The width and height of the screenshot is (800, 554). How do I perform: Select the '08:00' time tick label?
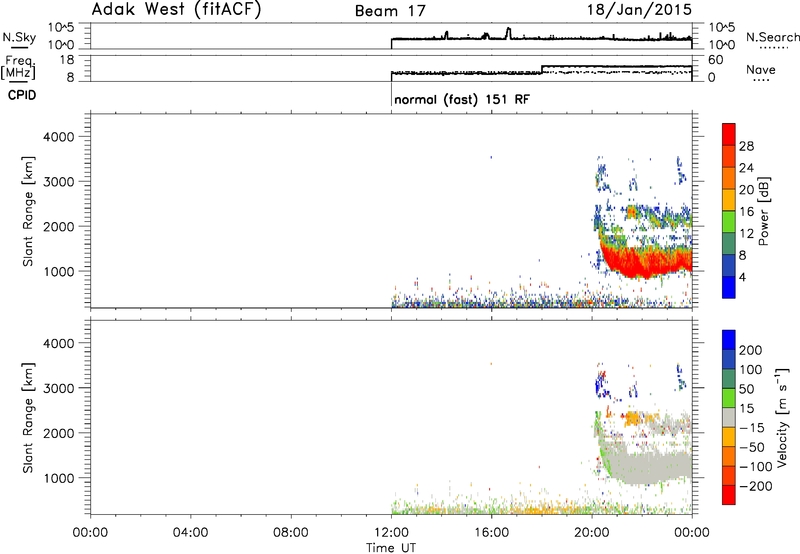pyautogui.click(x=291, y=533)
